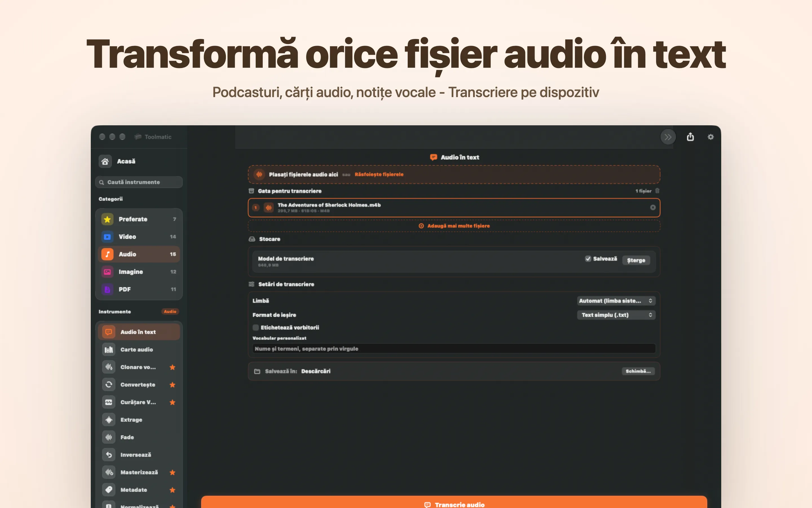Toggle favorite star for Curățare
812x508 pixels.
(x=173, y=402)
